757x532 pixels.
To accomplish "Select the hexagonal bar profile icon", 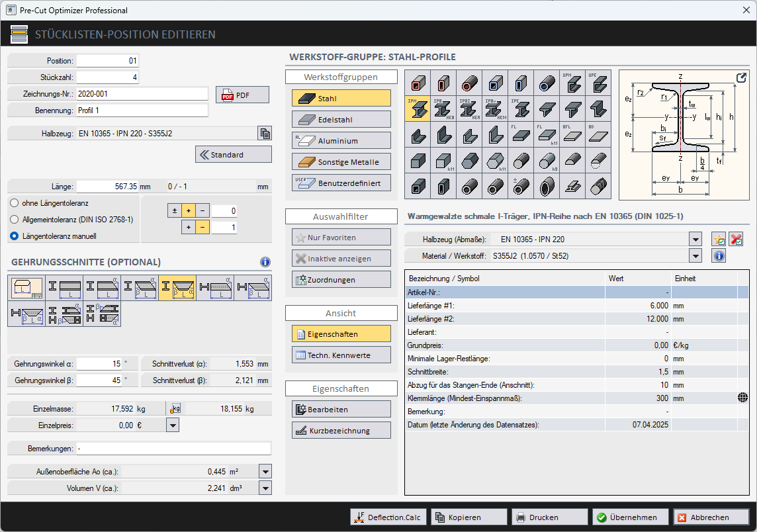I will tap(469, 161).
